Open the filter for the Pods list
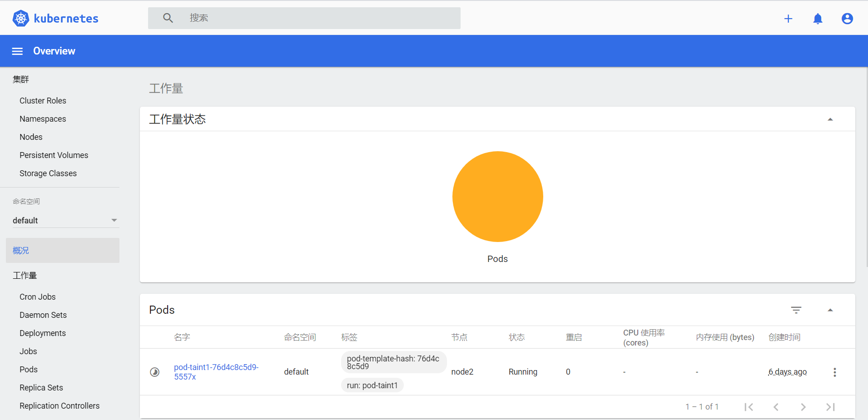 [796, 310]
